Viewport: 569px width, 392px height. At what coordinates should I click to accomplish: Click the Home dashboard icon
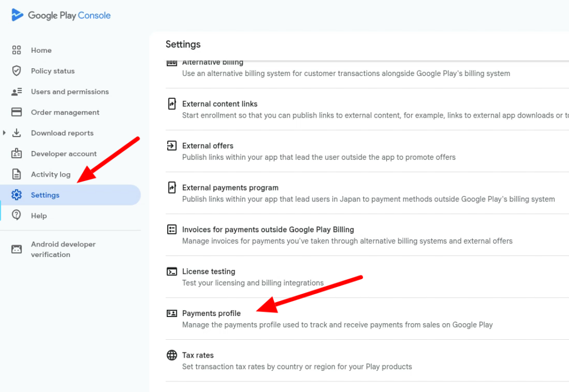point(17,50)
